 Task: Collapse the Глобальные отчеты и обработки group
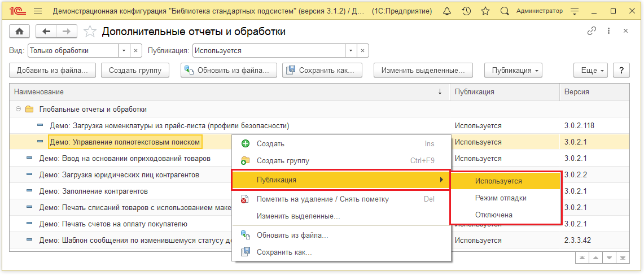[x=18, y=109]
